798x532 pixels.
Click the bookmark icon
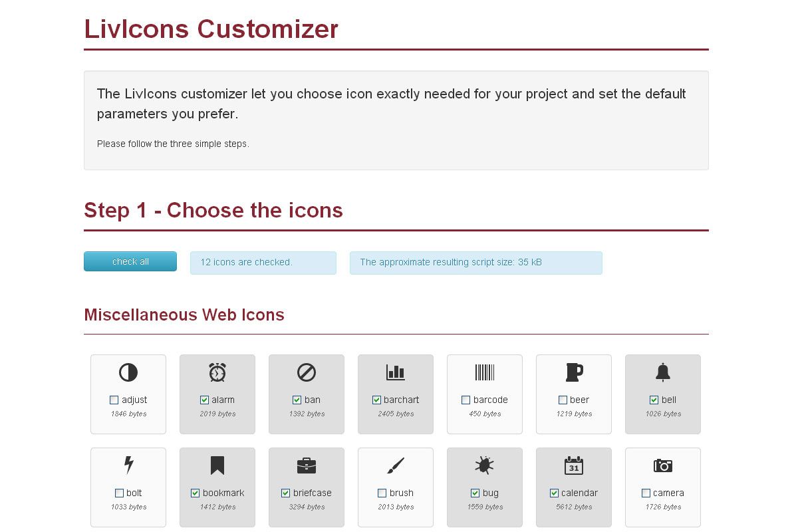click(217, 465)
